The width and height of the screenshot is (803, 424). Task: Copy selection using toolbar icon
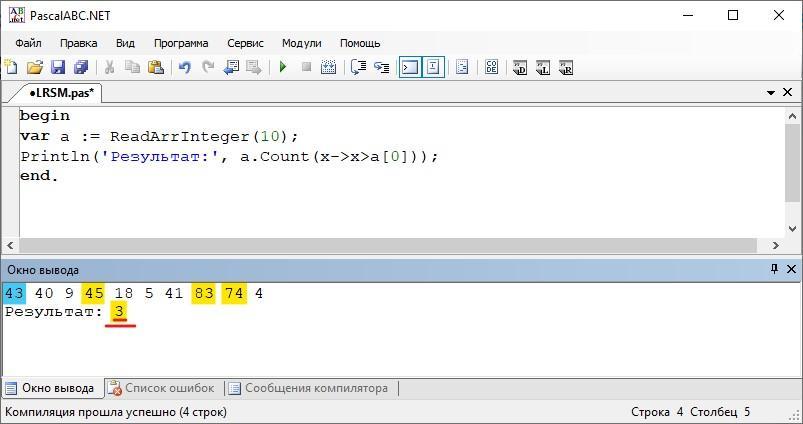(133, 67)
